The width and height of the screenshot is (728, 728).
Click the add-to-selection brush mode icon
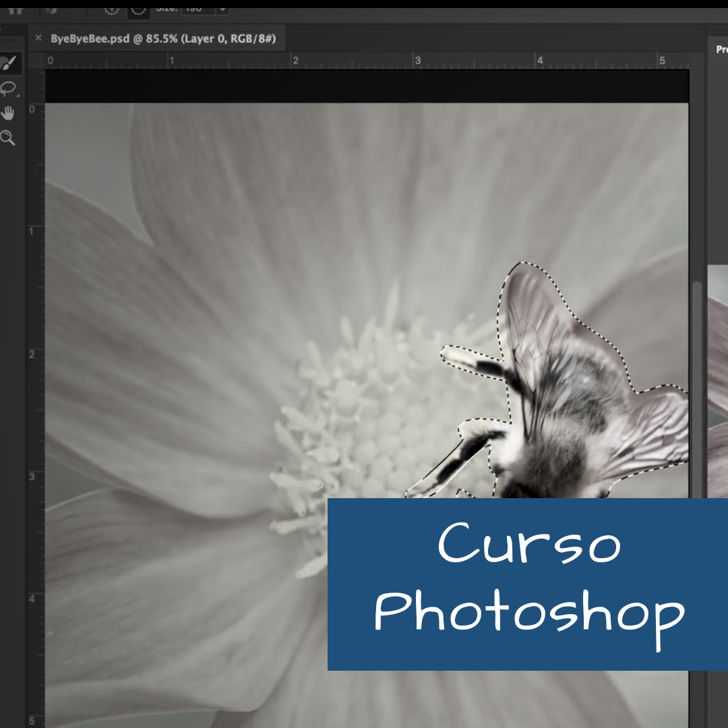pyautogui.click(x=111, y=9)
